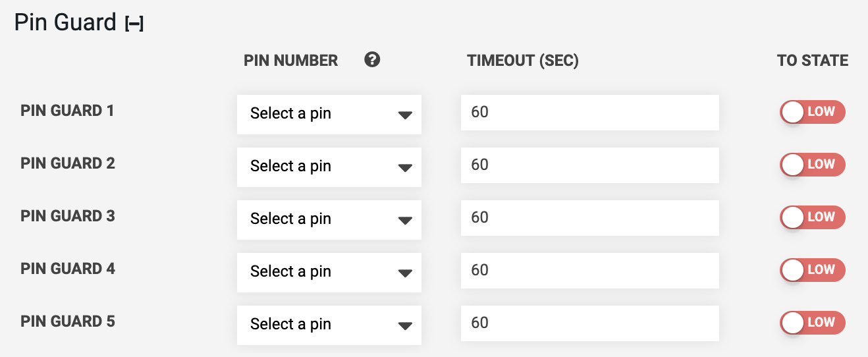Open the Pin Guard 4 pin dropdown
868x357 pixels.
click(x=329, y=272)
